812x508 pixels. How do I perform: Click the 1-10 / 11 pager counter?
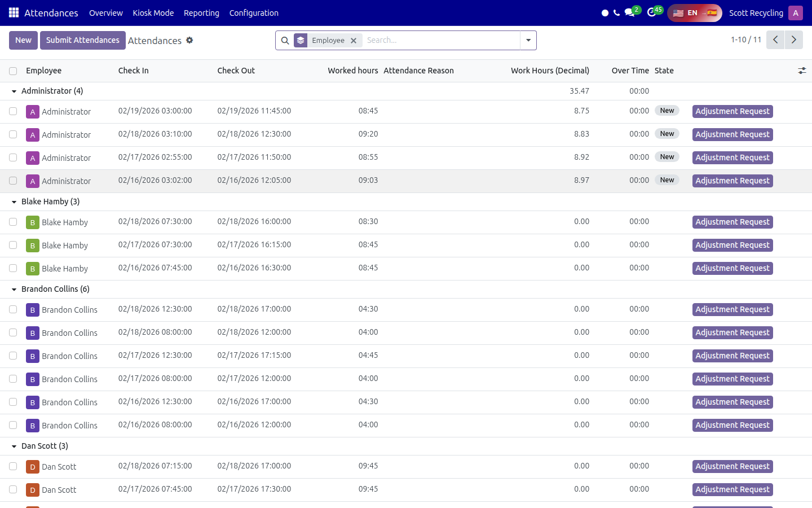click(746, 40)
